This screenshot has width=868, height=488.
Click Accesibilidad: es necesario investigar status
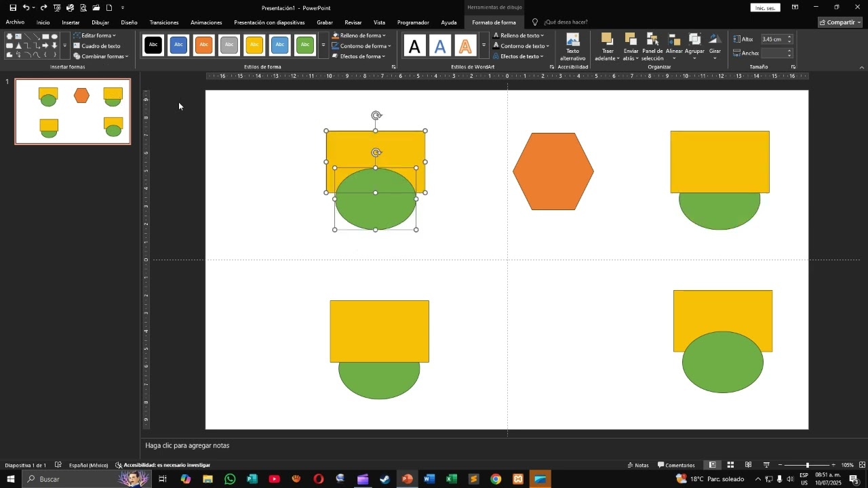[163, 465]
